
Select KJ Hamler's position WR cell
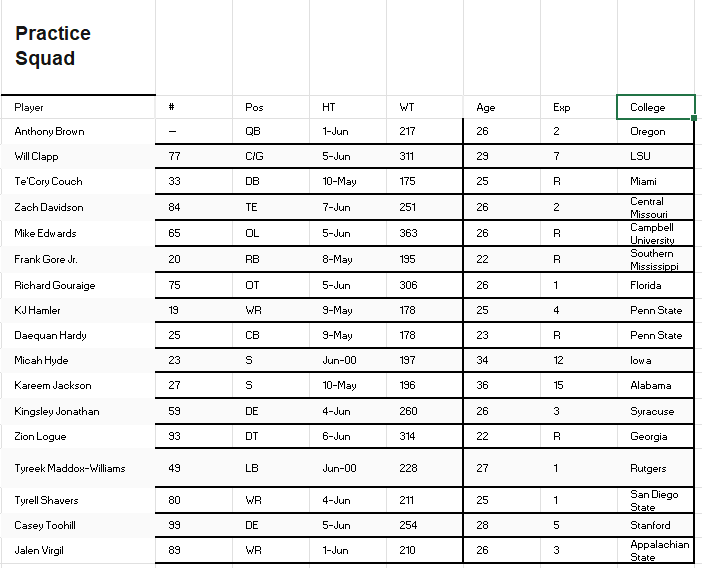271,310
